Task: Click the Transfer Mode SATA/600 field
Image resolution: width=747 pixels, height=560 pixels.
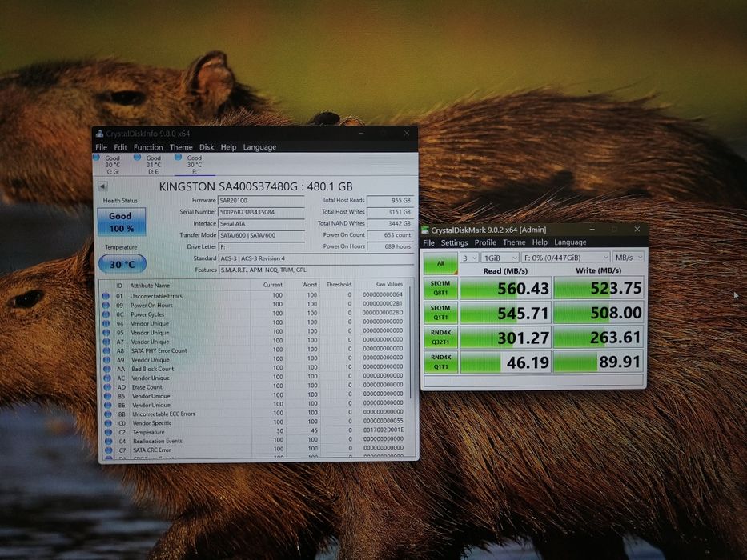Action: [x=261, y=235]
